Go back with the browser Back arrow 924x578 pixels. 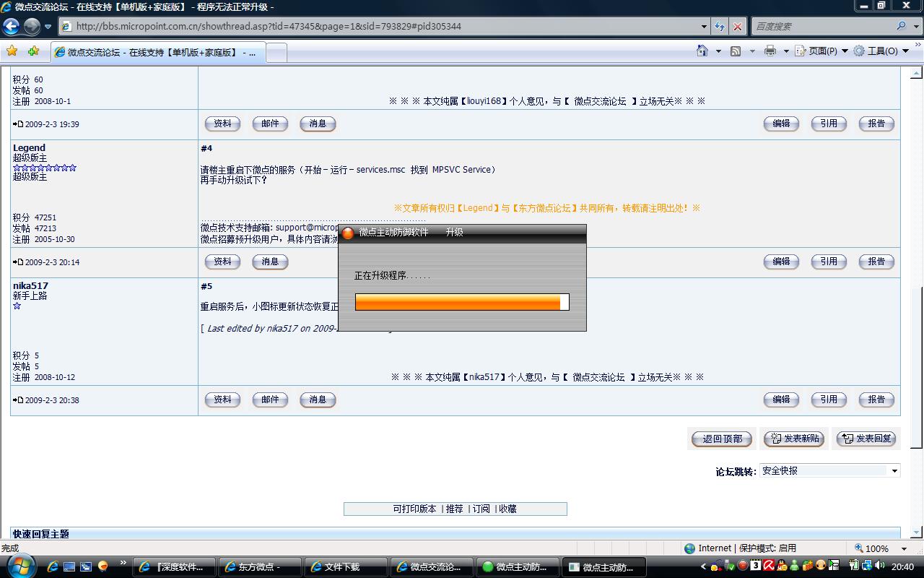point(12,27)
